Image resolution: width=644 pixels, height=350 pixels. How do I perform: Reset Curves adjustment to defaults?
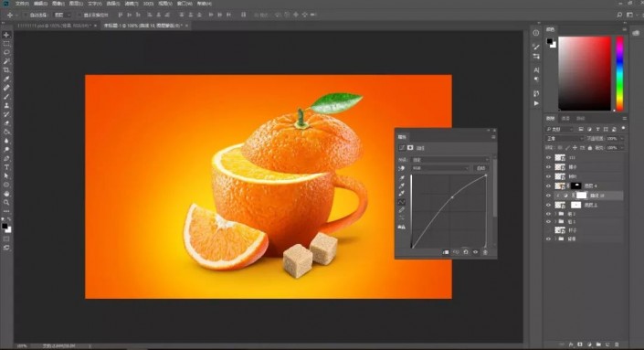tap(465, 252)
